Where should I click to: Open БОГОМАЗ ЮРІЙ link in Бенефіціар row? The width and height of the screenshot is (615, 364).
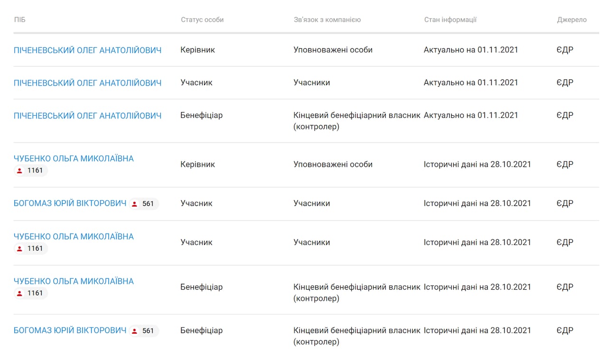point(70,330)
